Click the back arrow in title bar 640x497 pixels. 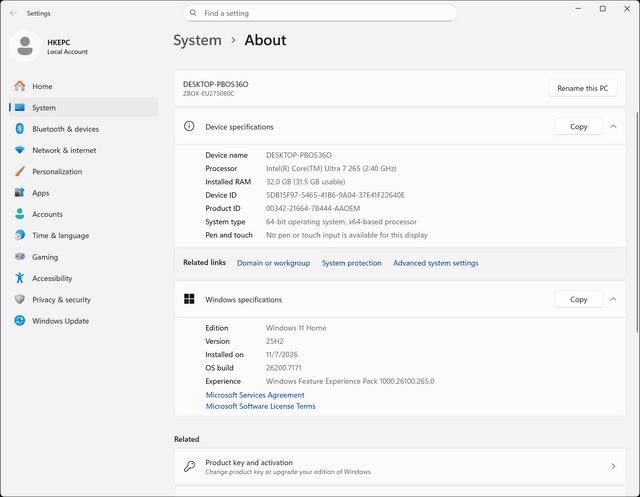[13, 13]
